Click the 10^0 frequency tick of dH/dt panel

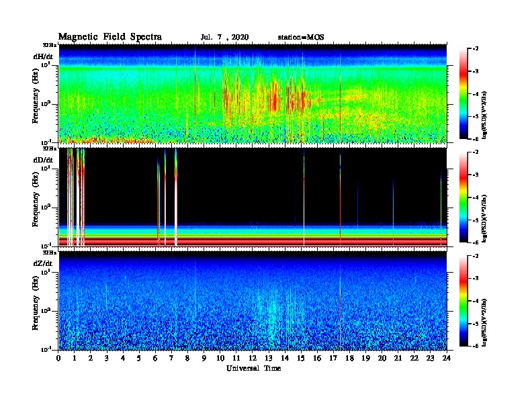pos(46,104)
